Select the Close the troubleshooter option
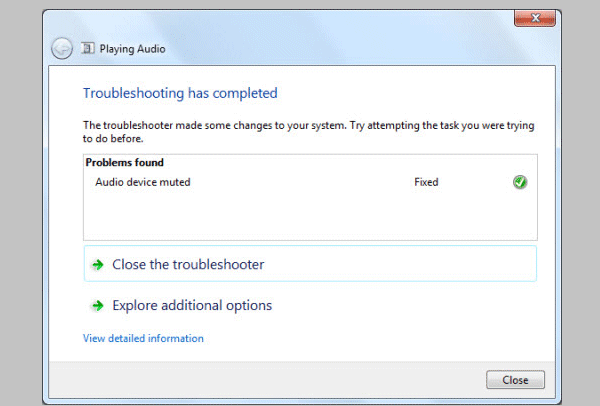Viewport: 600px width, 406px height. pos(188,265)
